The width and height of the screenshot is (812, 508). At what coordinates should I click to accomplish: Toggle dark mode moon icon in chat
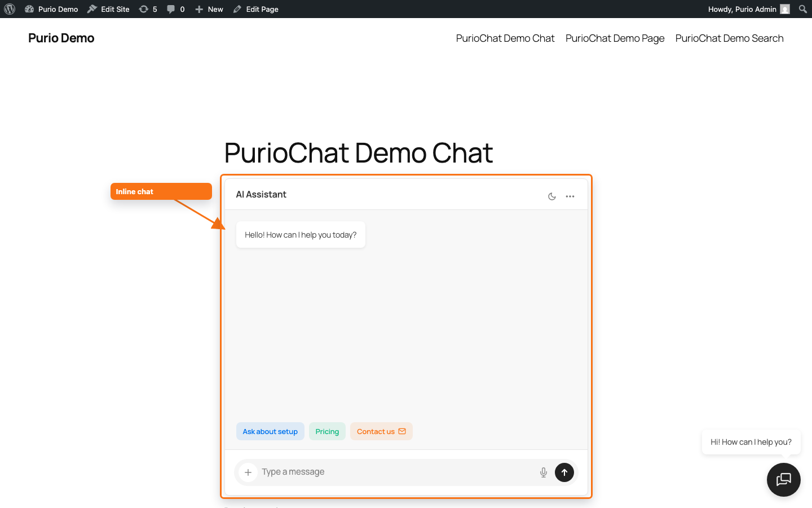(x=552, y=196)
